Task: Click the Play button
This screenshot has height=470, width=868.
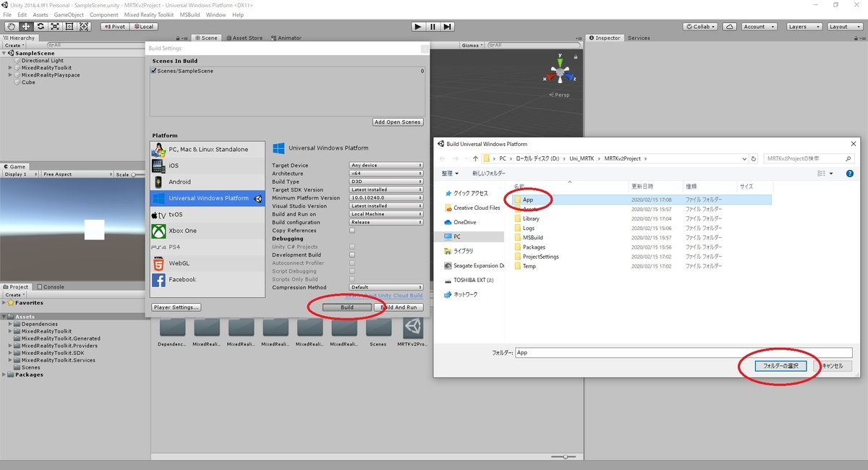Action: 418,27
